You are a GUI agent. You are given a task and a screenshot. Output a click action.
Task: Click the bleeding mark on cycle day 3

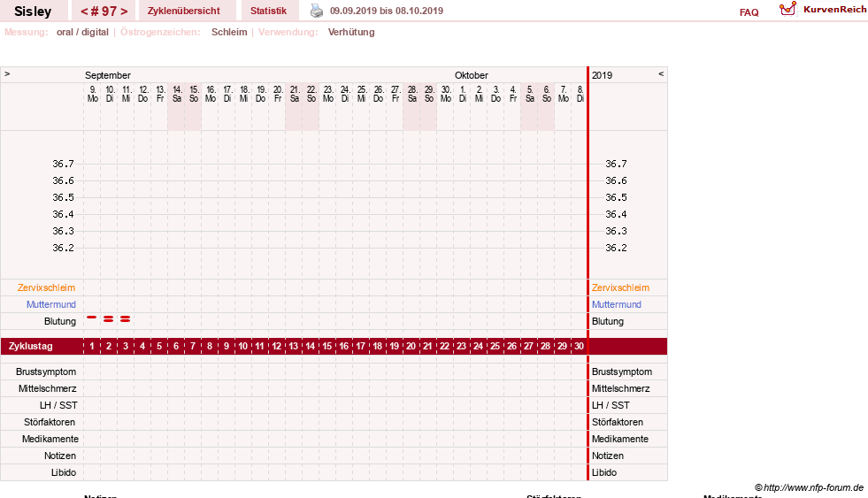125,318
